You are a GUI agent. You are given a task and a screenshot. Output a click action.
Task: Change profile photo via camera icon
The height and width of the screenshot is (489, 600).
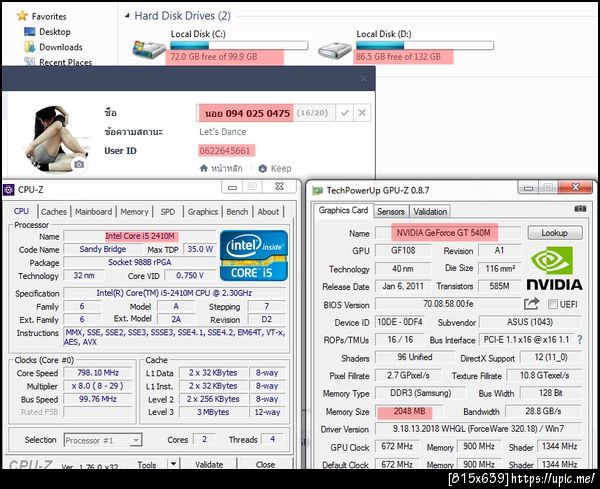pos(79,165)
